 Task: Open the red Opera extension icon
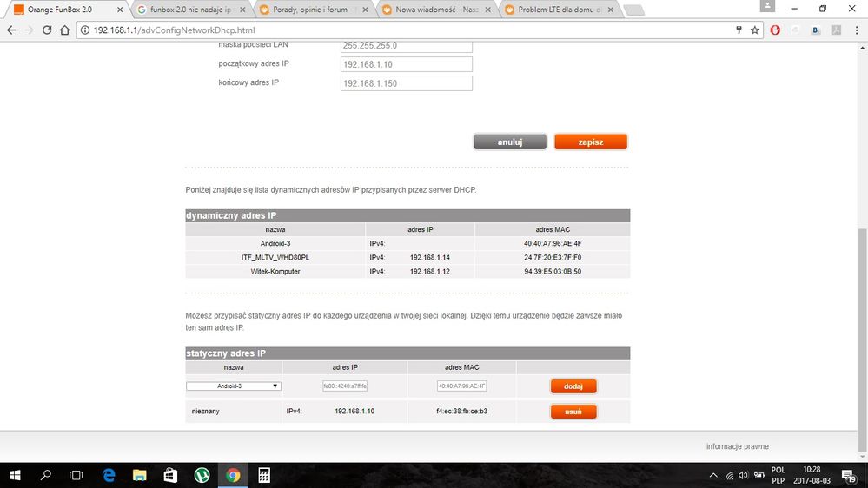[x=775, y=30]
